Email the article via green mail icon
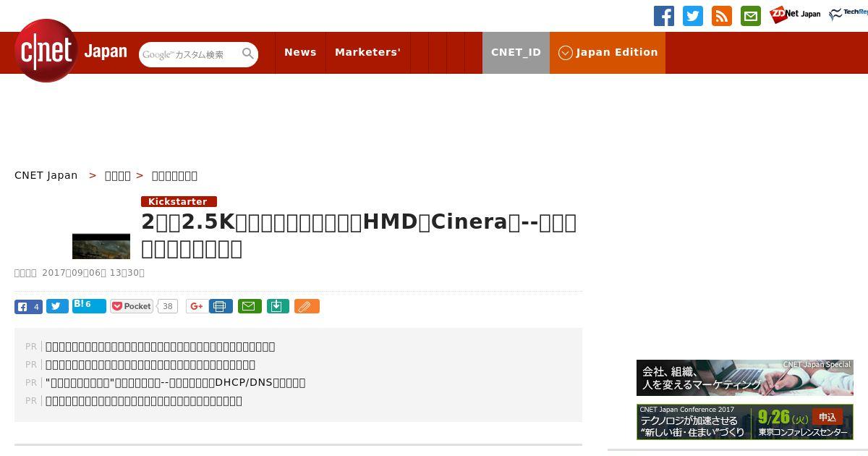The image size is (868, 456). [250, 306]
